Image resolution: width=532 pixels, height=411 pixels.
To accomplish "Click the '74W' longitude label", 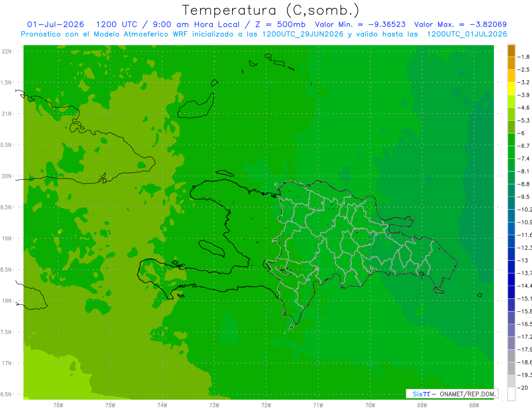I will coord(162,405).
